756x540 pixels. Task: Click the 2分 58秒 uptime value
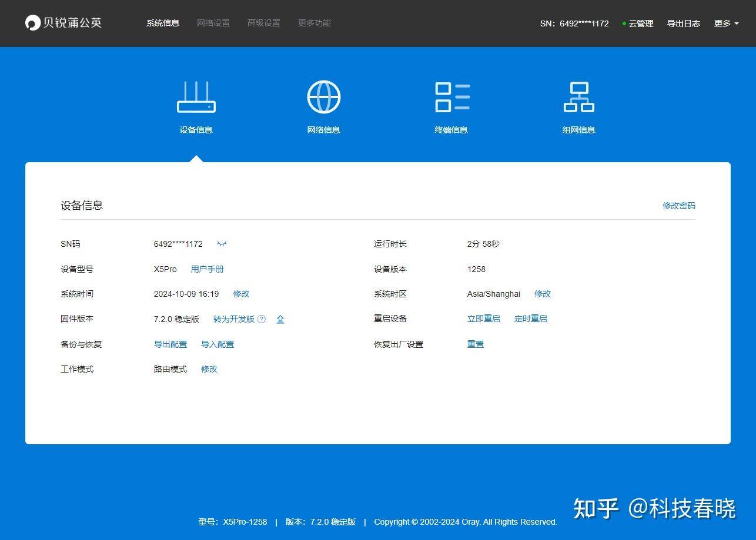483,244
